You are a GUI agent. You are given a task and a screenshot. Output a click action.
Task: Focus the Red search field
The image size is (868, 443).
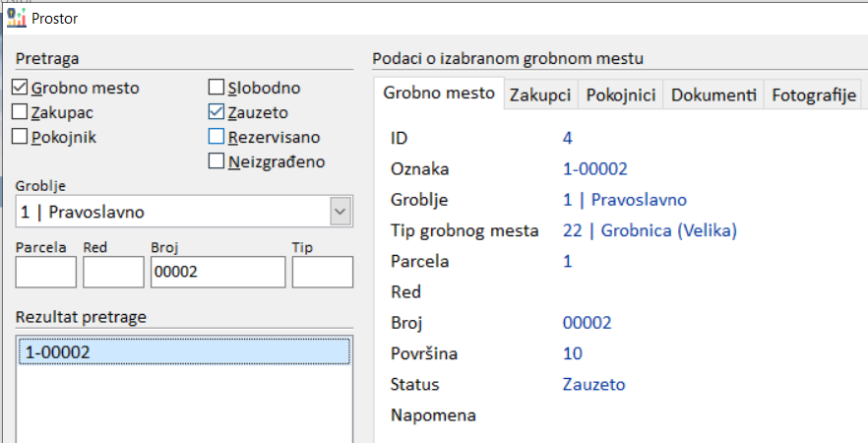pos(113,272)
